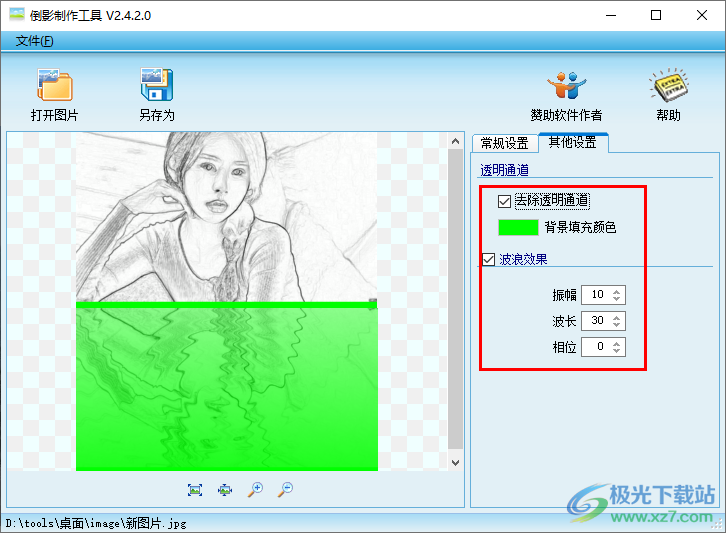Click the preview scrollbar up arrow
Screen dimensions: 726x533
pos(456,141)
